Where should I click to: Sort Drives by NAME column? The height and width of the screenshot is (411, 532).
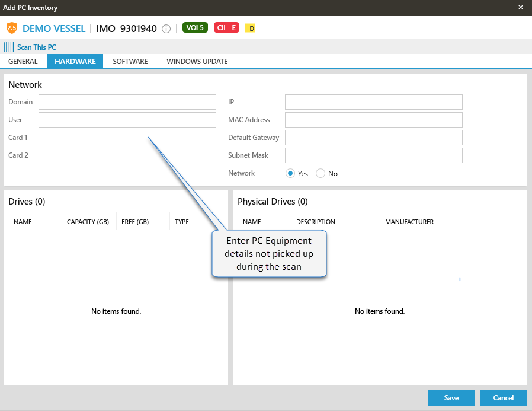tap(23, 222)
